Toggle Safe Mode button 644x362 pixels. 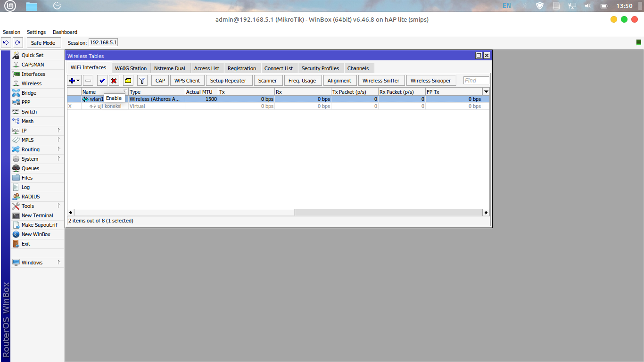[43, 42]
